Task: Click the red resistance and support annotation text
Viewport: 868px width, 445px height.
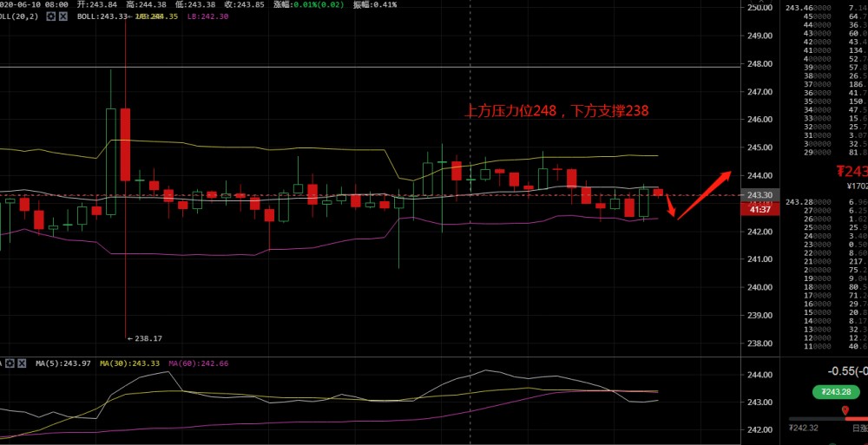Action: point(556,111)
